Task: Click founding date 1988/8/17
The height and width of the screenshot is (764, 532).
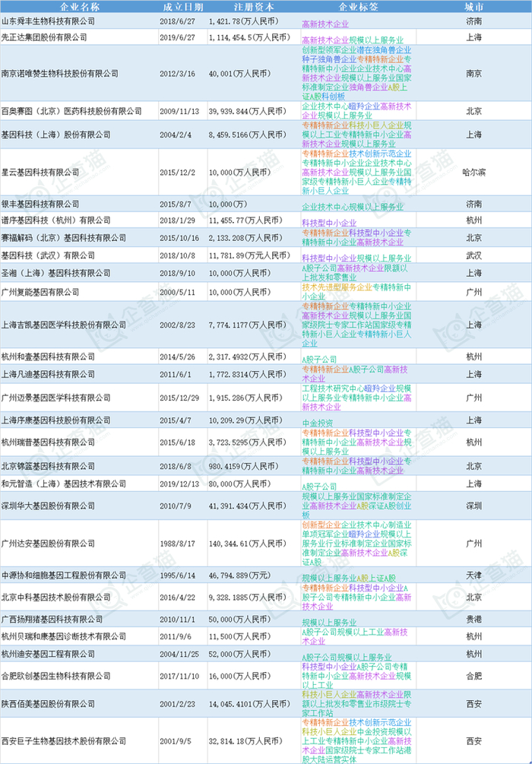Action: [x=177, y=544]
